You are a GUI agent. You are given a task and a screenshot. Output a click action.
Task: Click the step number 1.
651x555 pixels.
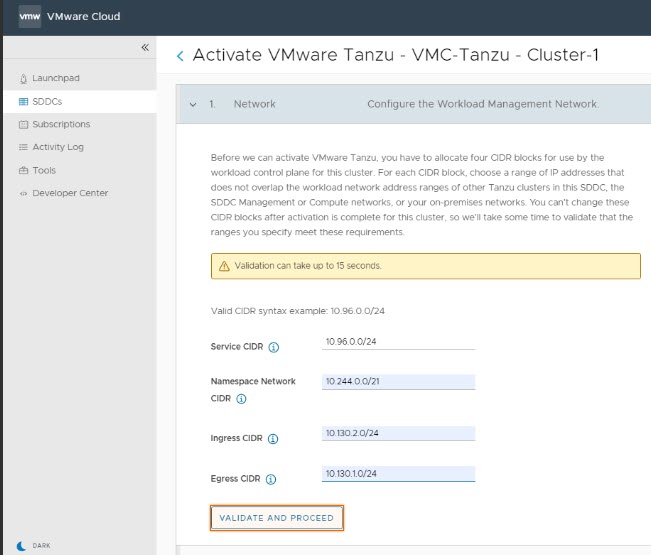tap(212, 104)
